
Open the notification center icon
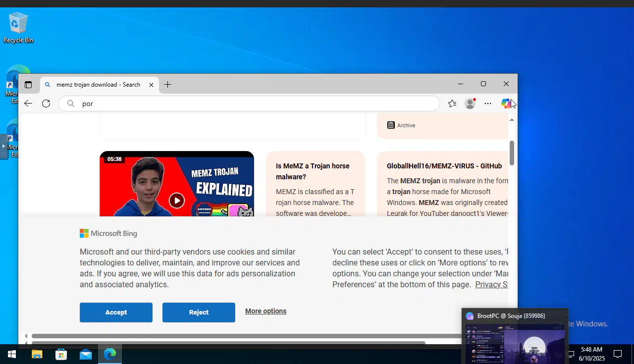618,354
